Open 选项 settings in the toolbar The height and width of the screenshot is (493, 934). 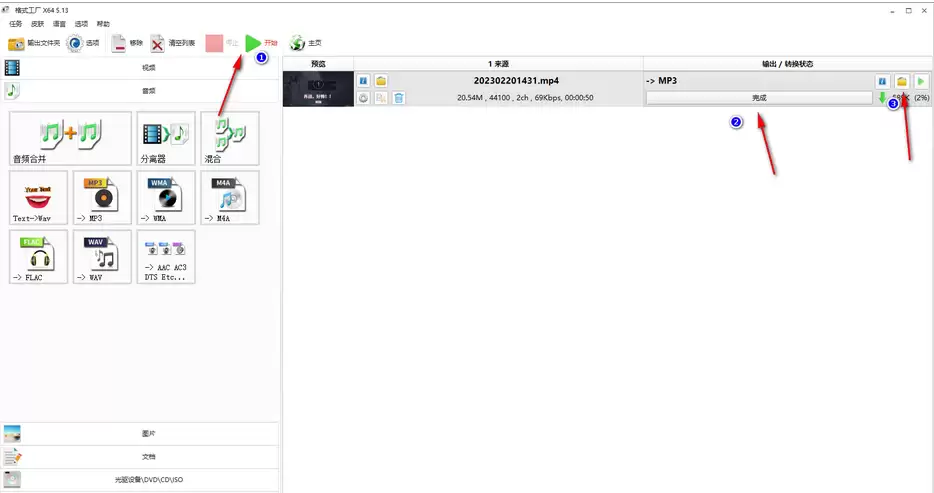(x=83, y=43)
